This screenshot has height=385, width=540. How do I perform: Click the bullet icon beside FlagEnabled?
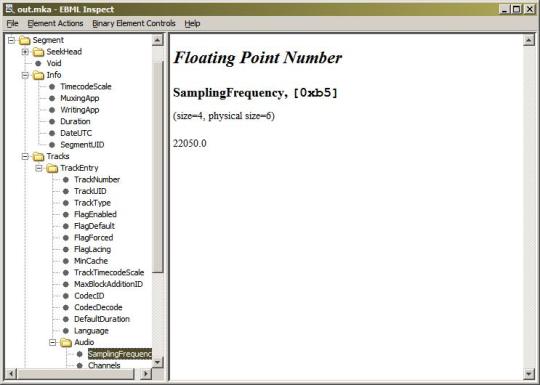66,215
